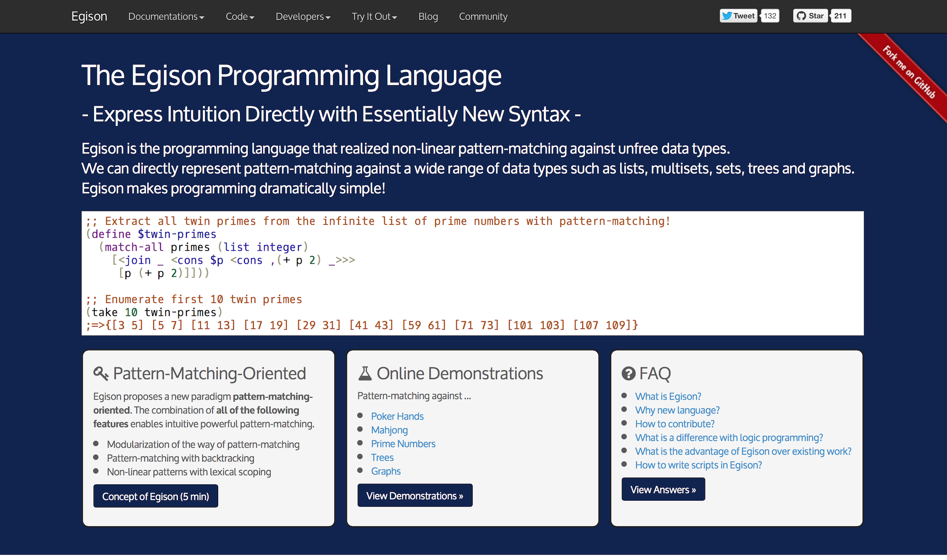Open the Trees demonstration
The height and width of the screenshot is (560, 947).
click(382, 458)
